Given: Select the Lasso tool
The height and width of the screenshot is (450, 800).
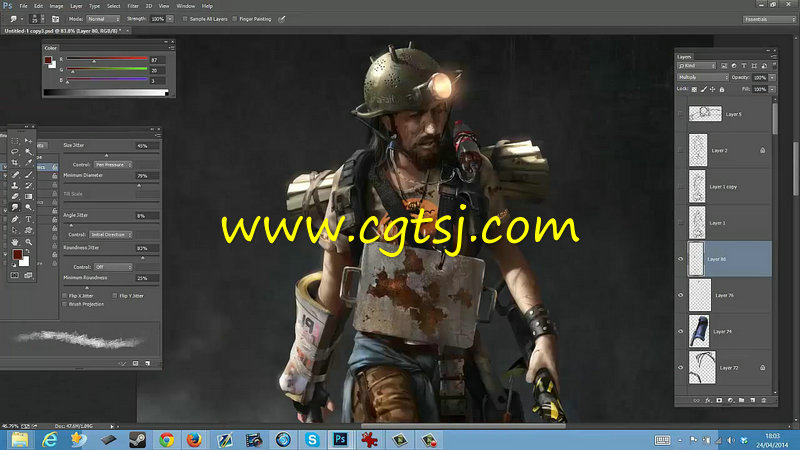Looking at the screenshot, I should tap(15, 152).
